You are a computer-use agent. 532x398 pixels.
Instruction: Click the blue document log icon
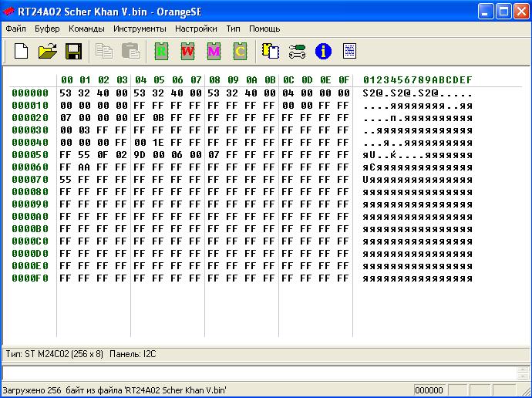click(x=349, y=51)
